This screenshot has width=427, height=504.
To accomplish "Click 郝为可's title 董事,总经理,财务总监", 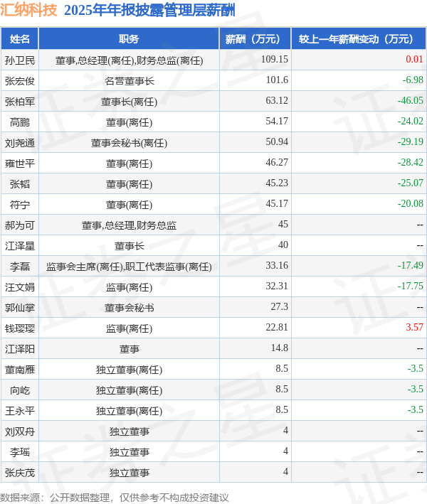I will [x=129, y=225].
